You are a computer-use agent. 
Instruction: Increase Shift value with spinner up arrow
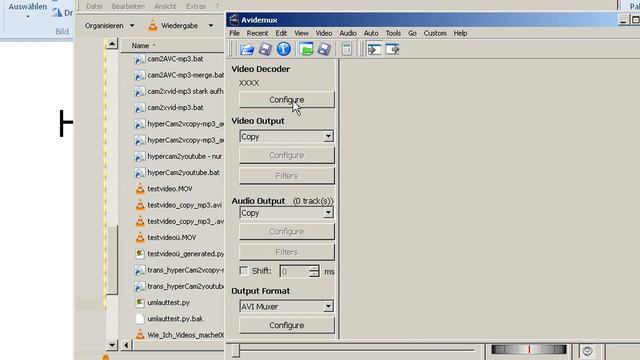point(314,268)
